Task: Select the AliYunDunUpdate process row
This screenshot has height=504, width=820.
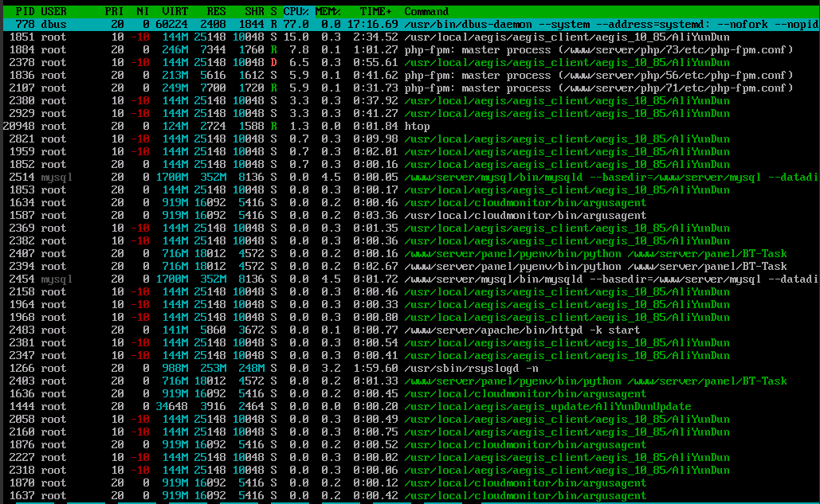Action: [410, 407]
